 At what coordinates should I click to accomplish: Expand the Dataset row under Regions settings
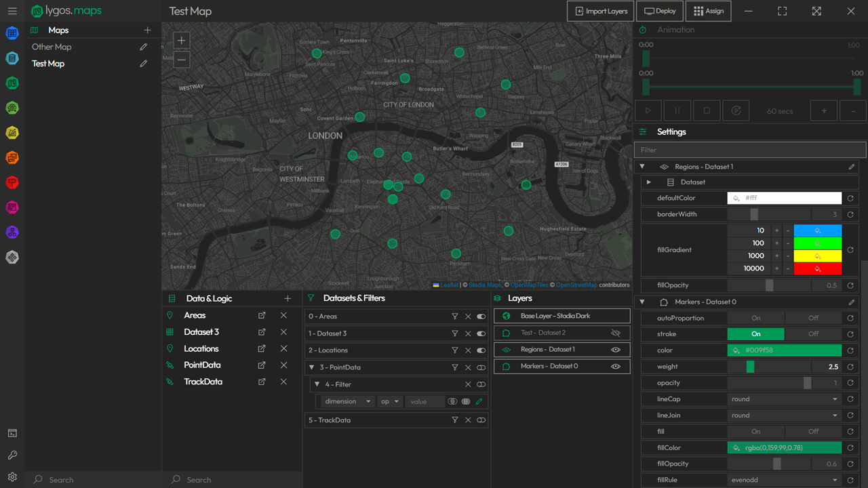(x=648, y=182)
